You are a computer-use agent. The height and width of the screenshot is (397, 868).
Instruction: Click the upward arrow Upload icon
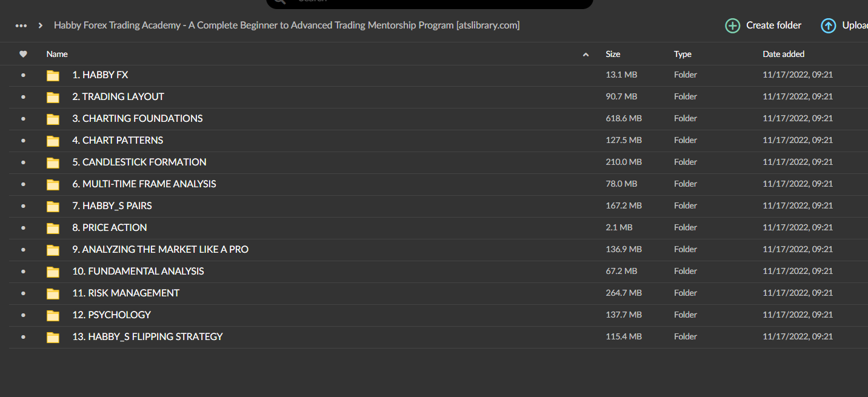pos(828,25)
